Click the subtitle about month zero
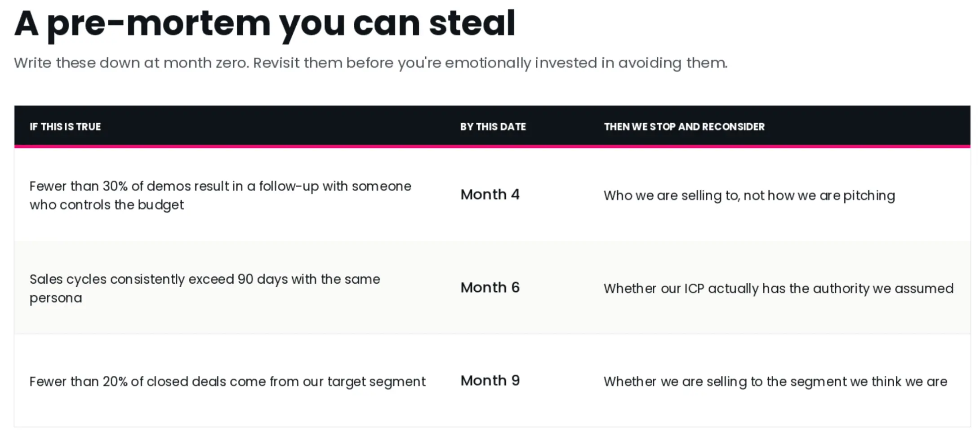This screenshot has height=436, width=980. tap(370, 63)
